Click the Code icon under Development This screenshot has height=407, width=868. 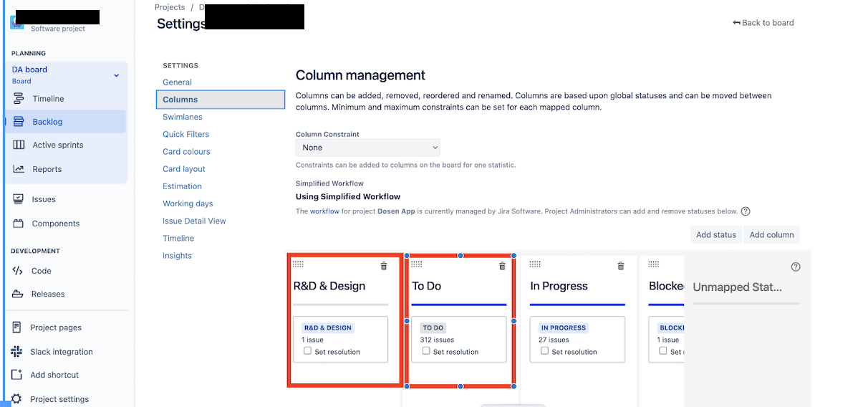[18, 271]
